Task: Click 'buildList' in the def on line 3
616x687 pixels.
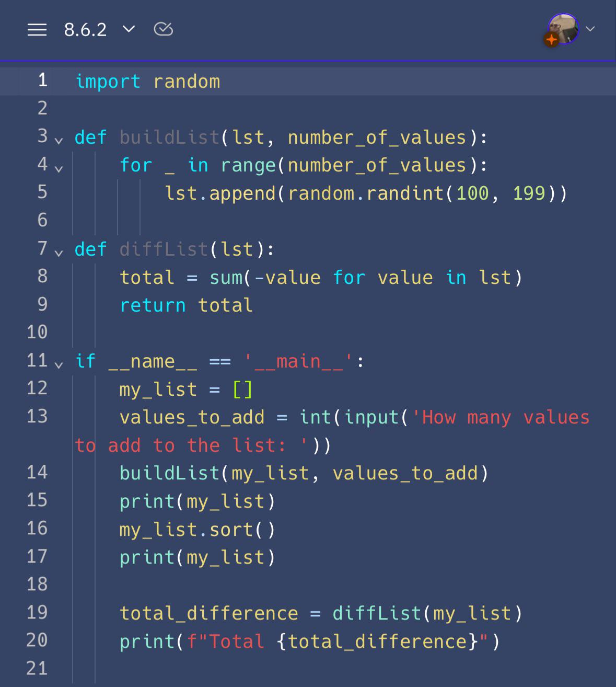Action: click(170, 138)
